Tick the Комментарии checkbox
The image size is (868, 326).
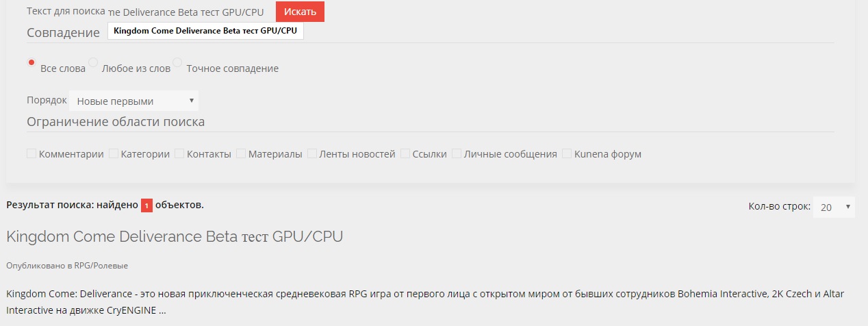31,153
